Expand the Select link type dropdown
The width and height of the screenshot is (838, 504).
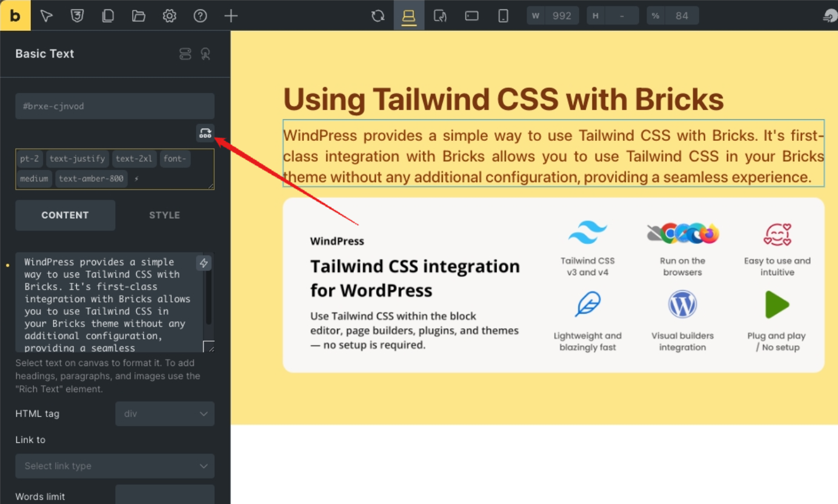pos(115,466)
